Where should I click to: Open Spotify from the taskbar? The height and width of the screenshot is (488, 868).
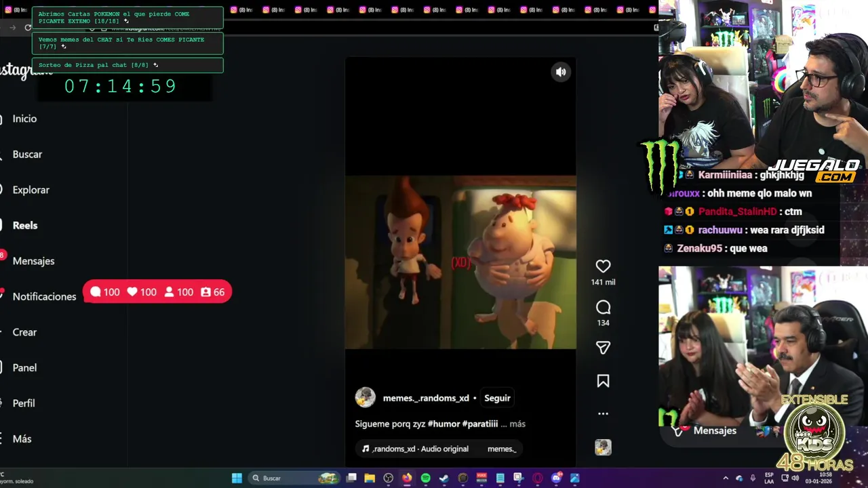425,478
